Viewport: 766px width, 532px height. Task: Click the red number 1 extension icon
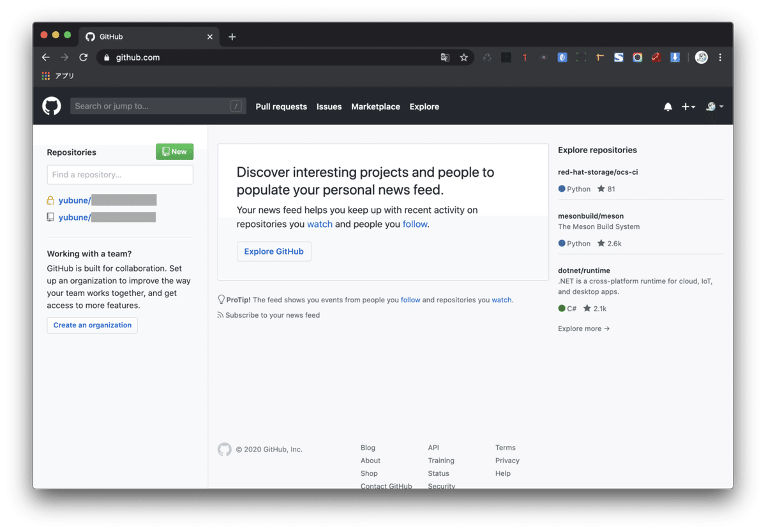coord(525,57)
